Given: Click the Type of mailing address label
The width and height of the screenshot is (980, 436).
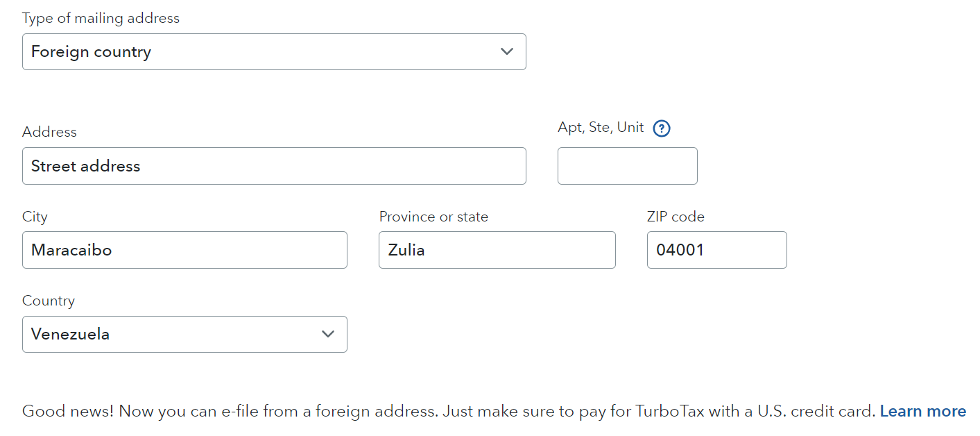Looking at the screenshot, I should coord(101,19).
